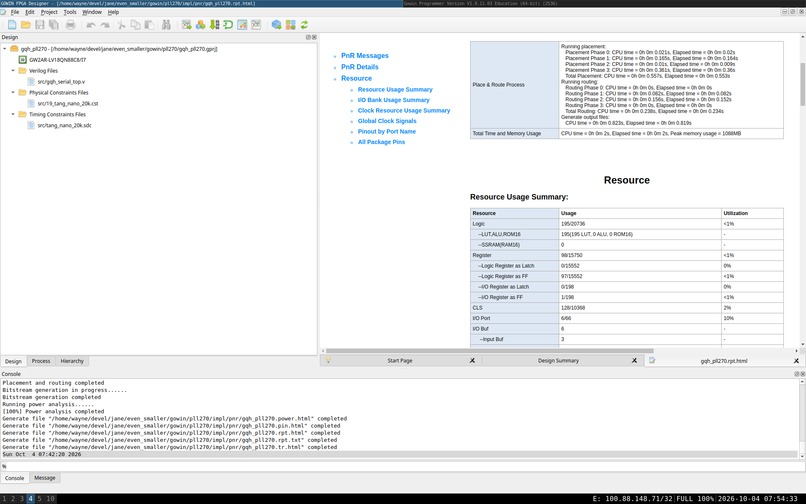Screen dimensions: 806x504
Task: Switch to the Message tab
Action: (45, 478)
